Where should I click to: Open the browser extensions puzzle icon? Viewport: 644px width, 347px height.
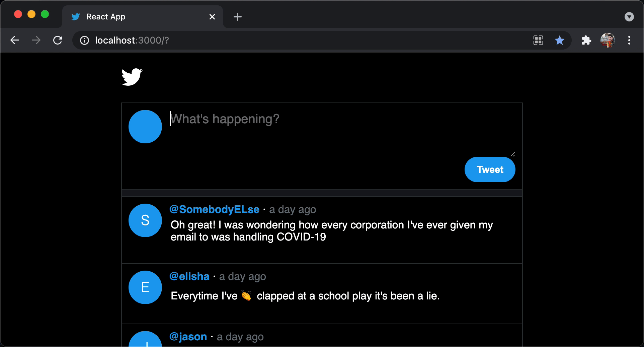[586, 40]
